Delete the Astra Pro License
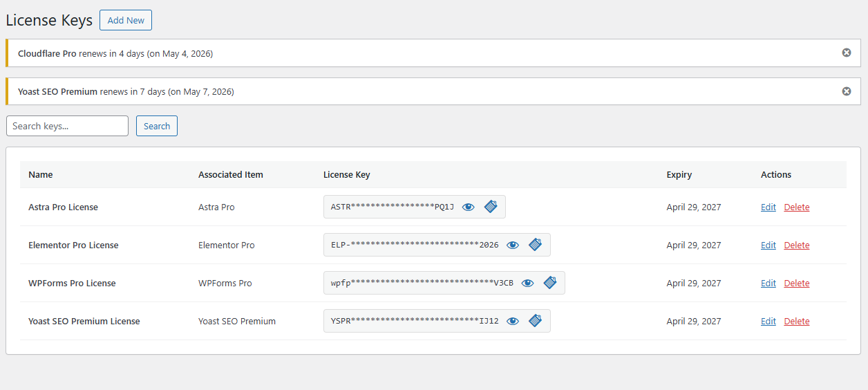 pyautogui.click(x=797, y=207)
